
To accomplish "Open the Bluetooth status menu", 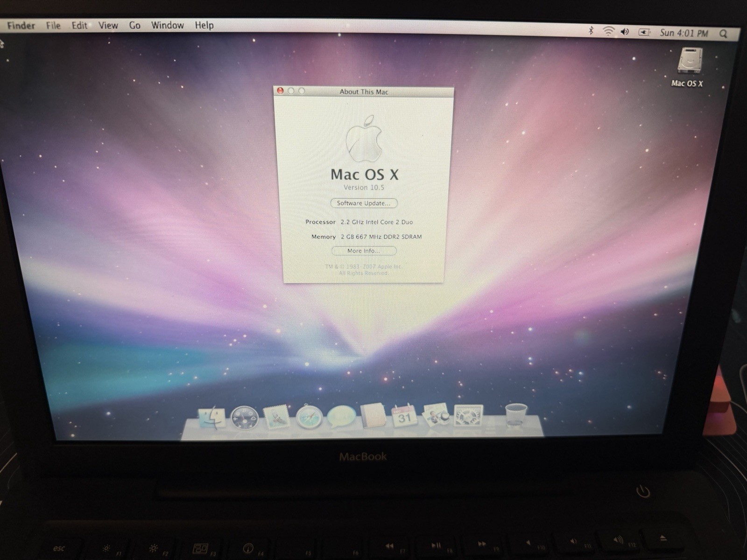I will click(591, 31).
